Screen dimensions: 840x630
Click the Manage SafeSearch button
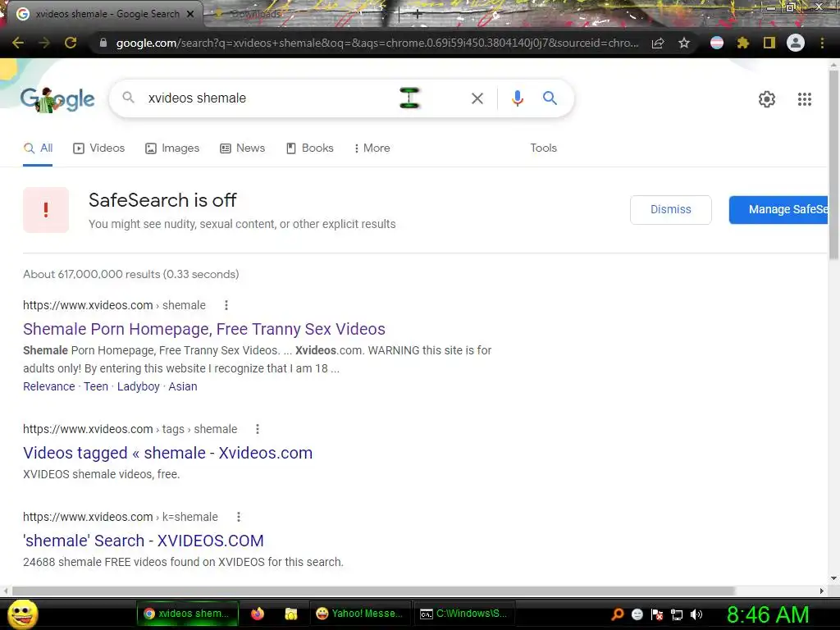[779, 209]
